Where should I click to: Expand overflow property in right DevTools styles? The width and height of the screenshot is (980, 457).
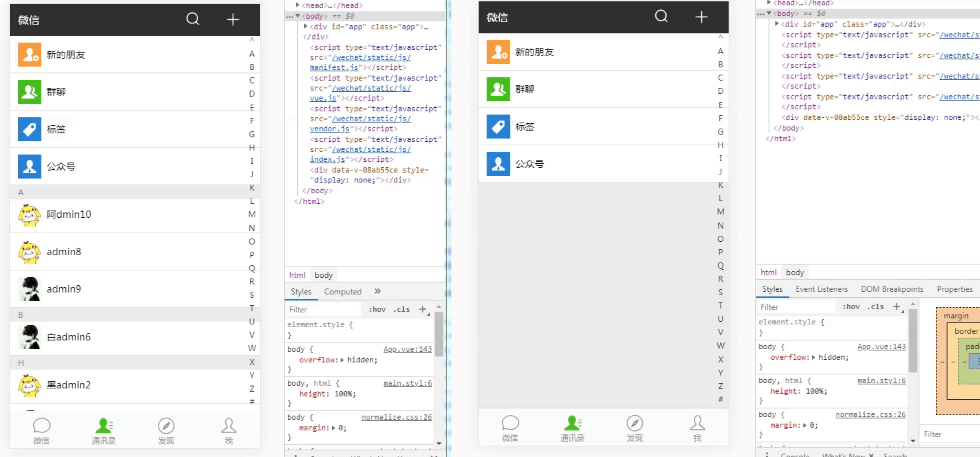(814, 357)
